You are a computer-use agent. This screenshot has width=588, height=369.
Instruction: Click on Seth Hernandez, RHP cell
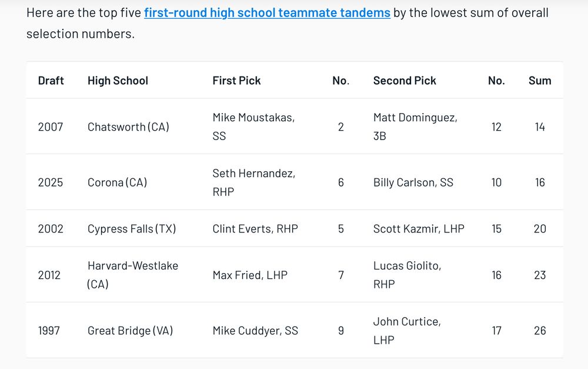253,182
